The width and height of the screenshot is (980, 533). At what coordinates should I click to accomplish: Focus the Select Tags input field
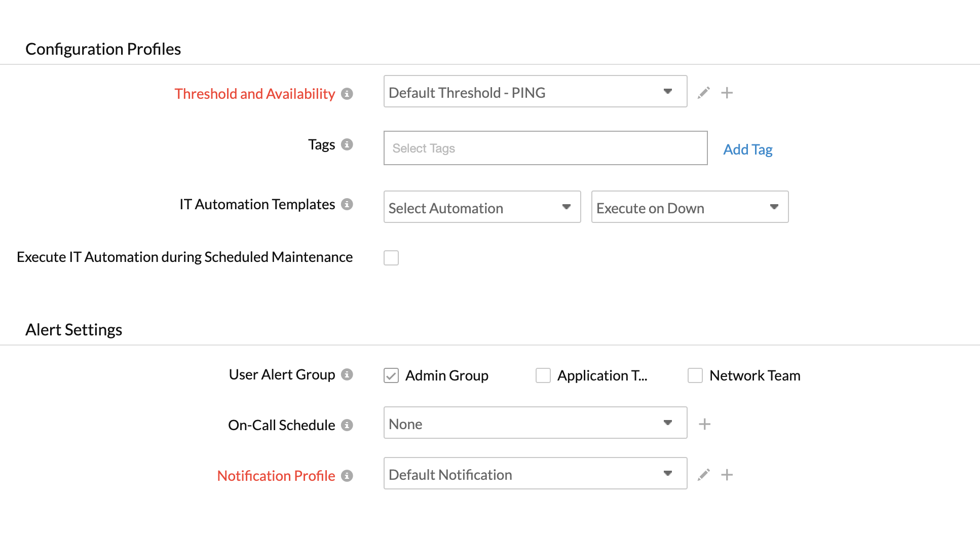click(x=545, y=148)
